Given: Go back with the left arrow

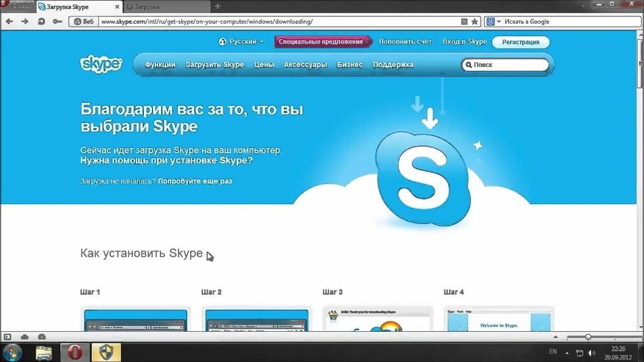Looking at the screenshot, I should (9, 22).
